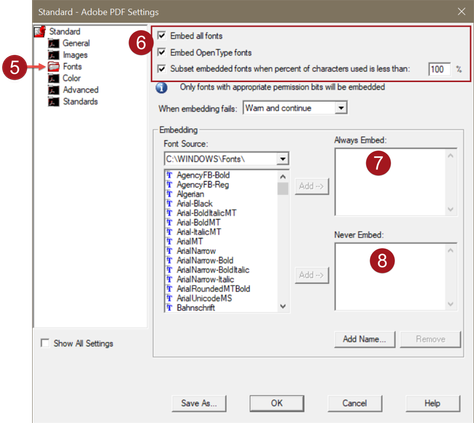Select General in the settings tree
The height and width of the screenshot is (423, 474).
pyautogui.click(x=76, y=43)
